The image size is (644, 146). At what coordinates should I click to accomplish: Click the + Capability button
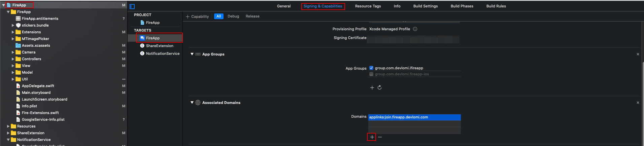[197, 16]
